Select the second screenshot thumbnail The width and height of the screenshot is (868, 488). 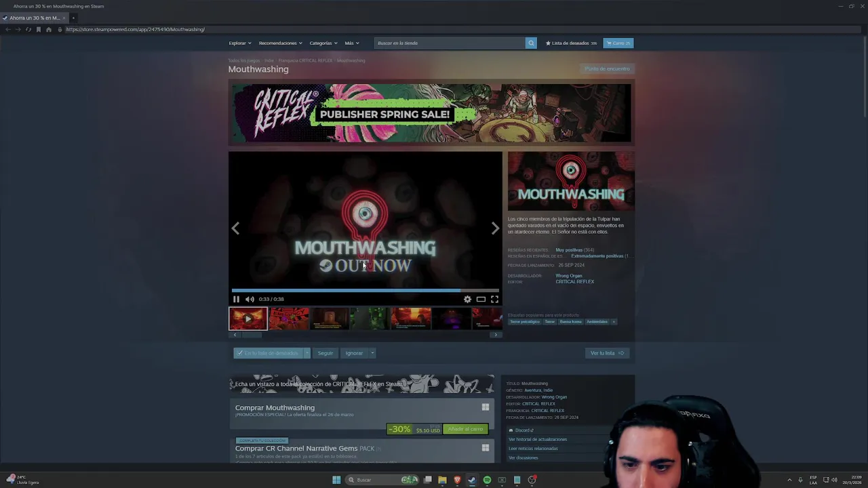[x=289, y=319]
